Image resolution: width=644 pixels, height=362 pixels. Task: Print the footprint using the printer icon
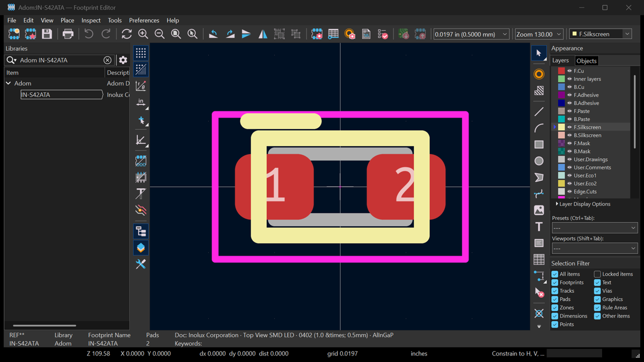[x=68, y=34]
